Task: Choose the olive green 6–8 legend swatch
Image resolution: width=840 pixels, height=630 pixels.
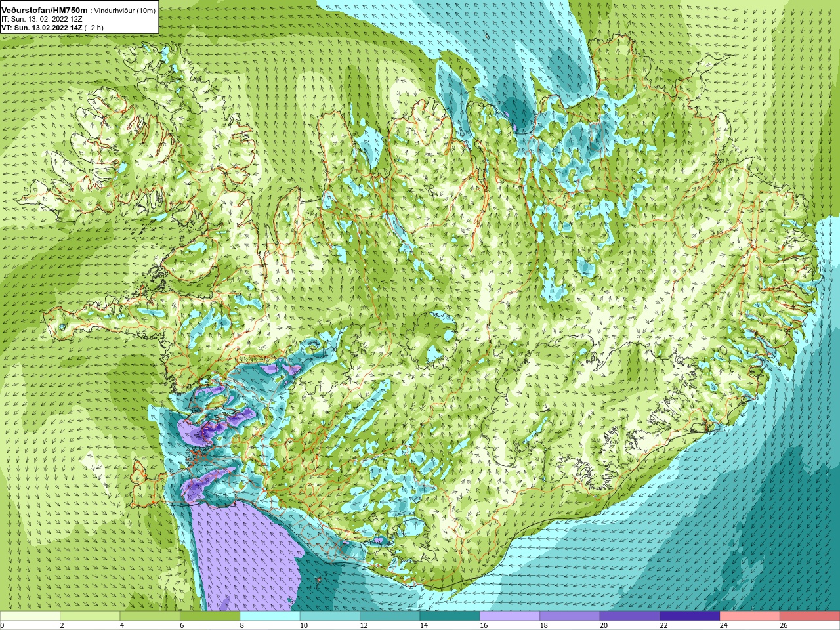Action: point(210,616)
